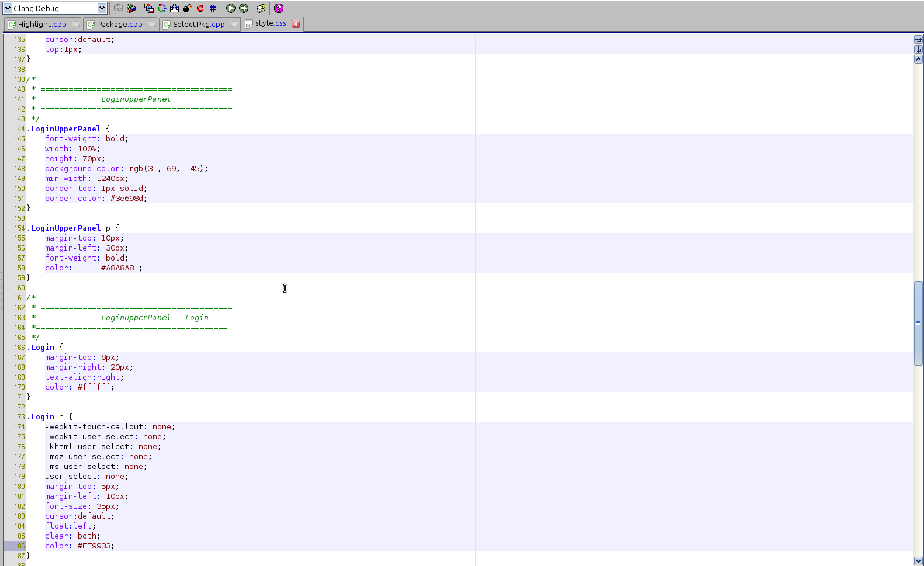The width and height of the screenshot is (924, 566).
Task: Click line number 186 in the gutter
Action: [x=19, y=546]
